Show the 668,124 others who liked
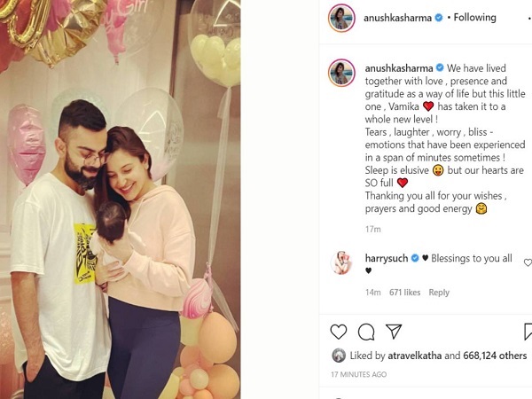 [x=495, y=356]
